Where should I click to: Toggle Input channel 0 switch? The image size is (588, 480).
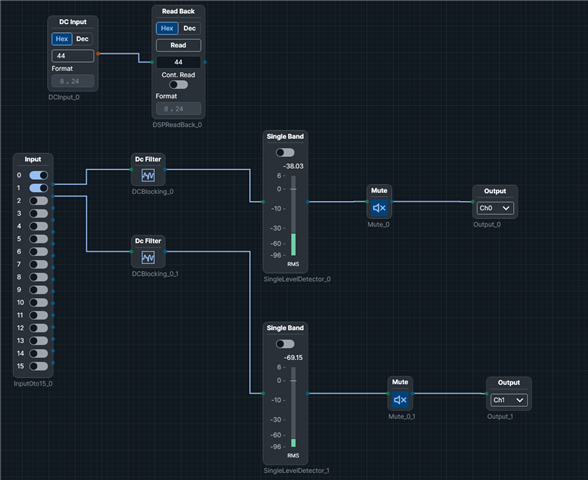[39, 175]
